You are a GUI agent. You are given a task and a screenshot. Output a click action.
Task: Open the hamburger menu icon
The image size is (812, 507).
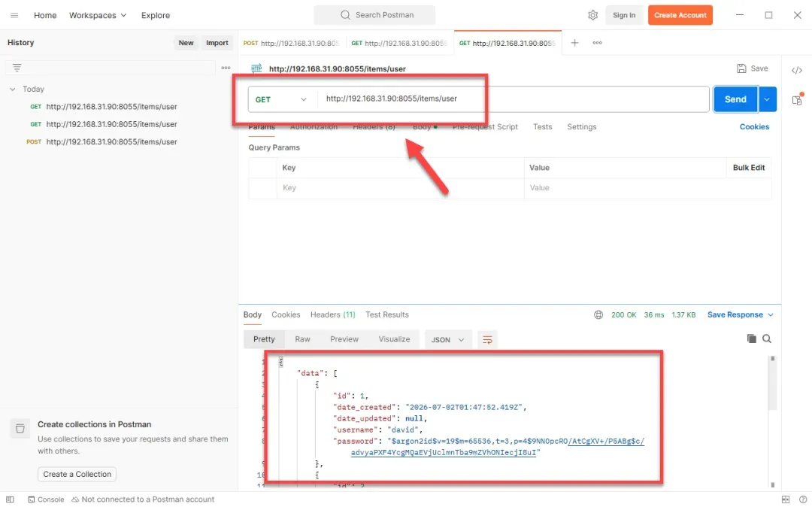click(x=14, y=15)
